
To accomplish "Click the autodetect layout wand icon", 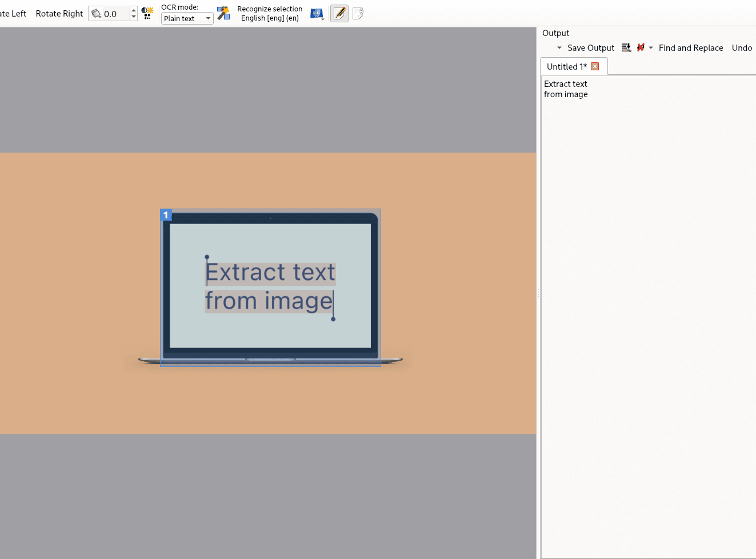I will pos(223,13).
